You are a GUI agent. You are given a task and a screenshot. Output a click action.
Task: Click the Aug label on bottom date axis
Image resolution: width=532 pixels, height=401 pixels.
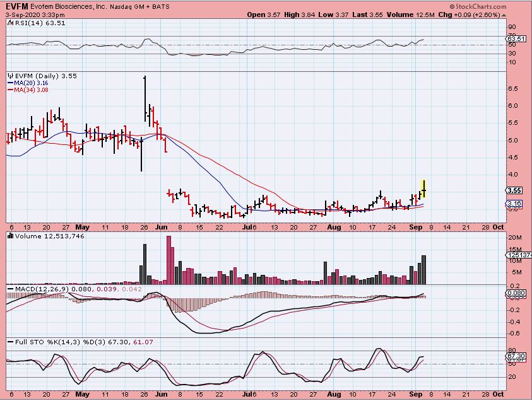[334, 394]
